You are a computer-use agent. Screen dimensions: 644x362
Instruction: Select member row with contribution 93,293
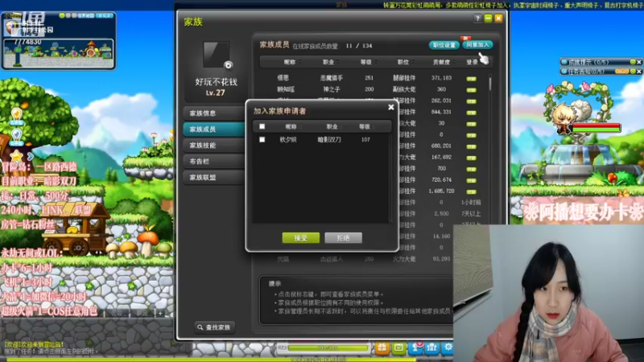[x=357, y=259]
